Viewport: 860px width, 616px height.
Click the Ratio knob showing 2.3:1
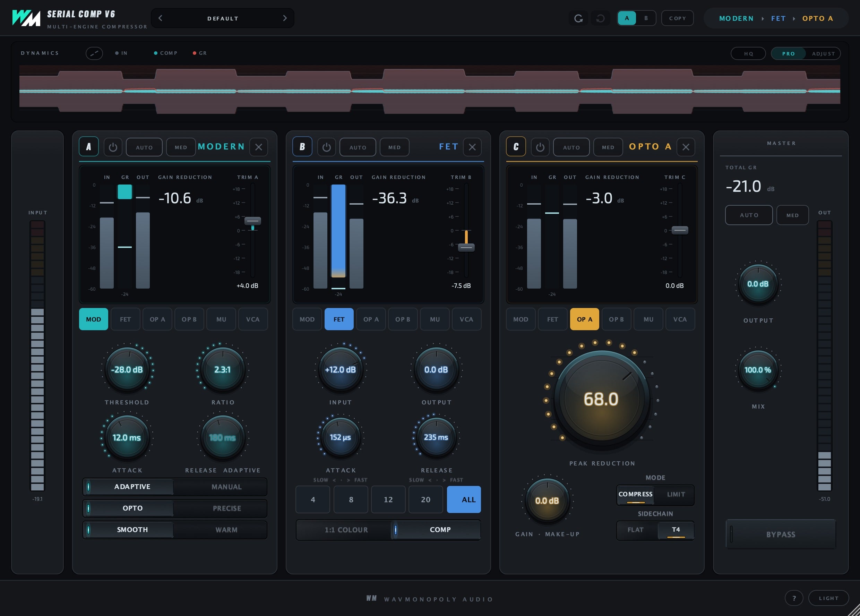pos(223,369)
